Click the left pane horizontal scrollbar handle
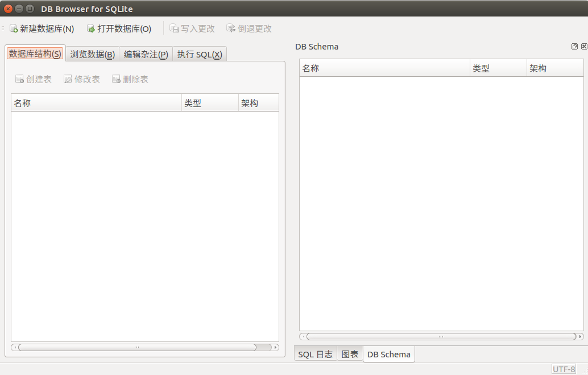This screenshot has height=375, width=588. pyautogui.click(x=137, y=348)
